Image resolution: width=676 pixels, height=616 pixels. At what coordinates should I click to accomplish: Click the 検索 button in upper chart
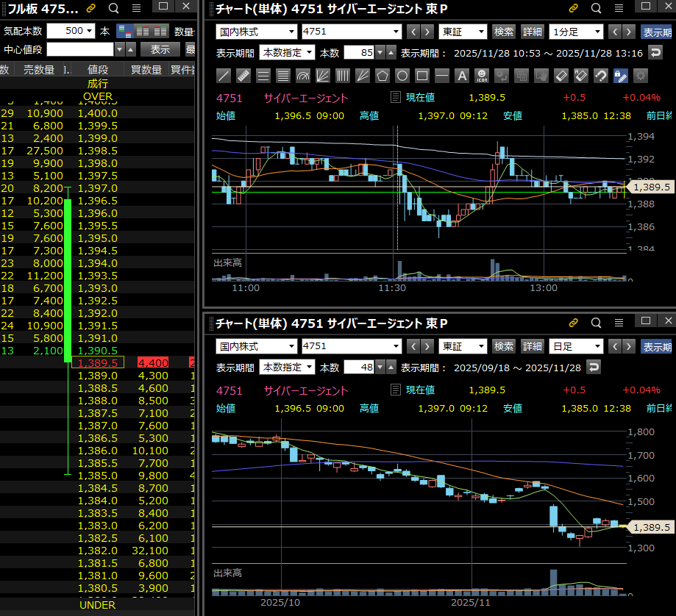[x=504, y=32]
